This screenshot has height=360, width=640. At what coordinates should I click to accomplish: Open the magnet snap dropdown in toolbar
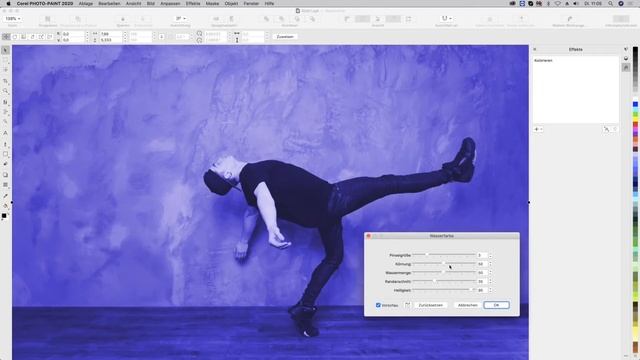click(x=446, y=19)
